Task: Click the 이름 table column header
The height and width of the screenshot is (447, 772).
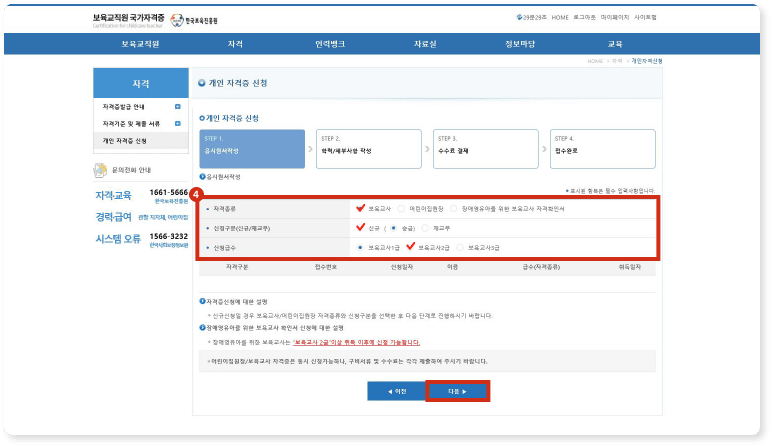Action: click(x=452, y=267)
